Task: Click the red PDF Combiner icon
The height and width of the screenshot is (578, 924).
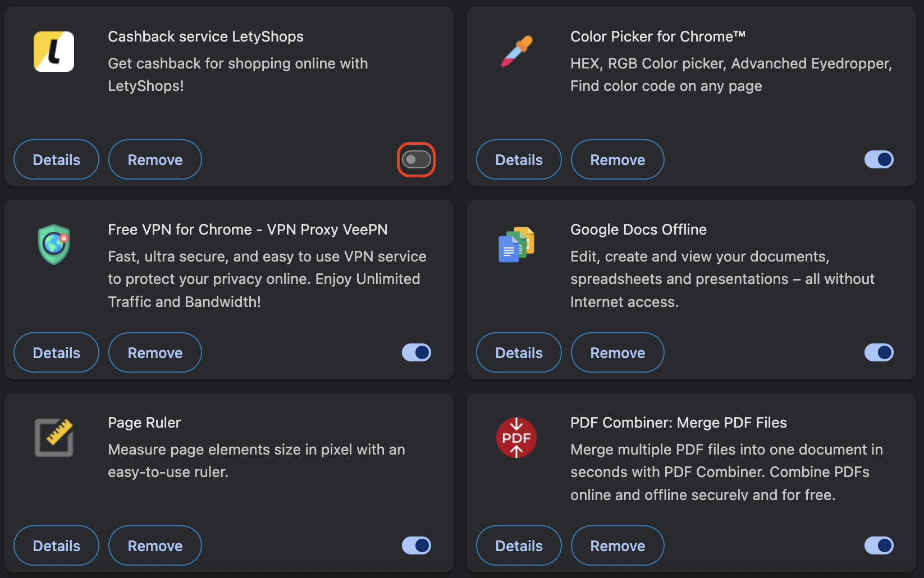Action: 516,438
